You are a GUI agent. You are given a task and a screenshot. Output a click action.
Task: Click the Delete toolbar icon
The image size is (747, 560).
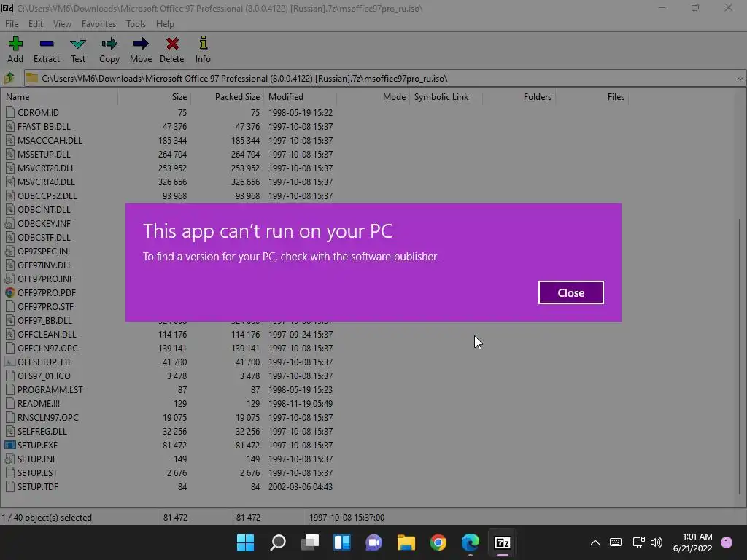172,44
